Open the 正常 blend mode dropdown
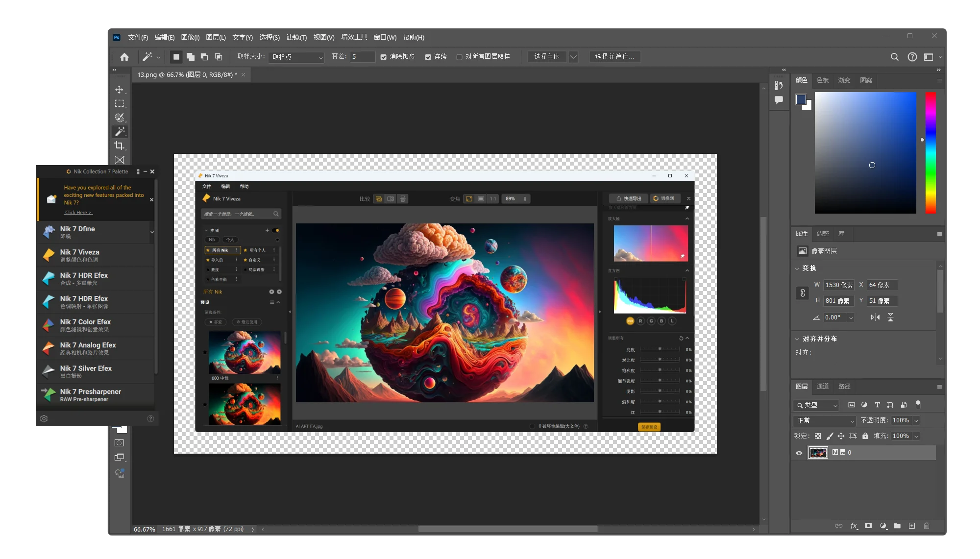This screenshot has height=559, width=980. click(x=824, y=421)
